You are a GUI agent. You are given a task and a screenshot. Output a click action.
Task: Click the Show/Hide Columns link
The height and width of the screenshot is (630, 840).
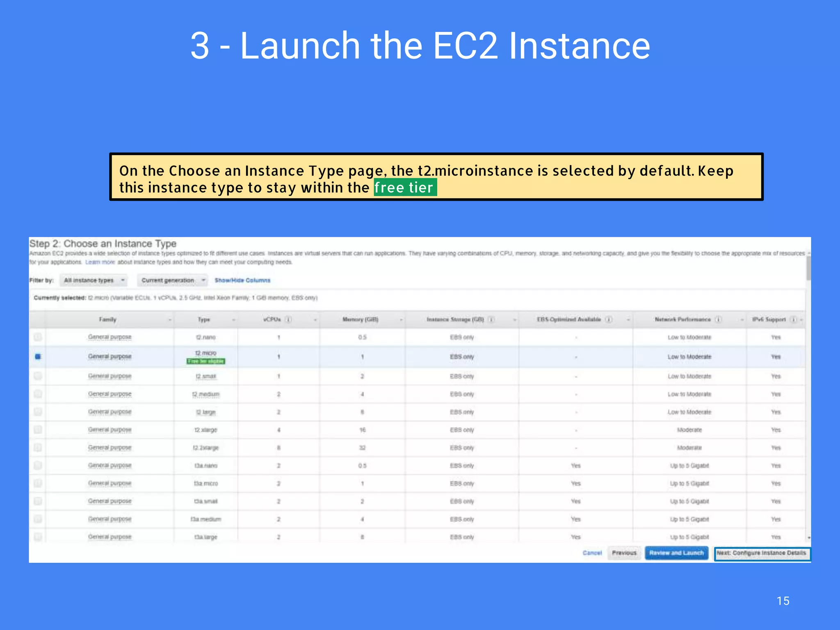[242, 280]
